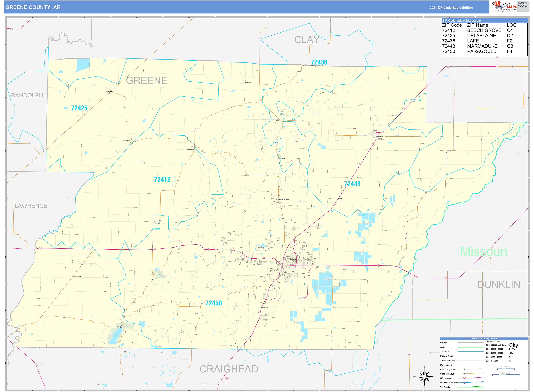
Task: Click Cities 25,000 - 49,999 legend entry
Action: [x=494, y=353]
